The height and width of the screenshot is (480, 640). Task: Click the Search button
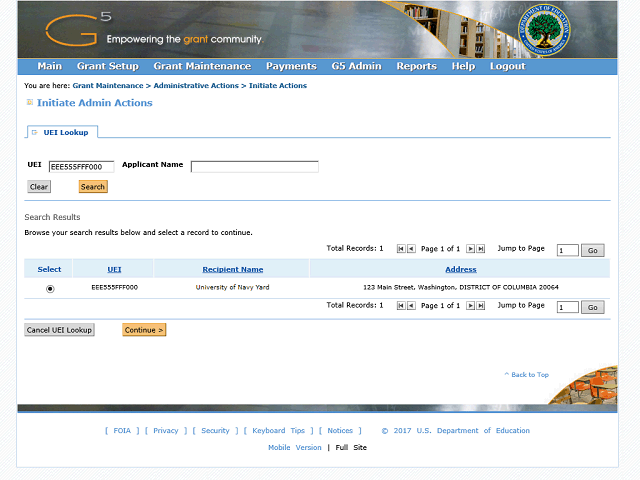[93, 187]
